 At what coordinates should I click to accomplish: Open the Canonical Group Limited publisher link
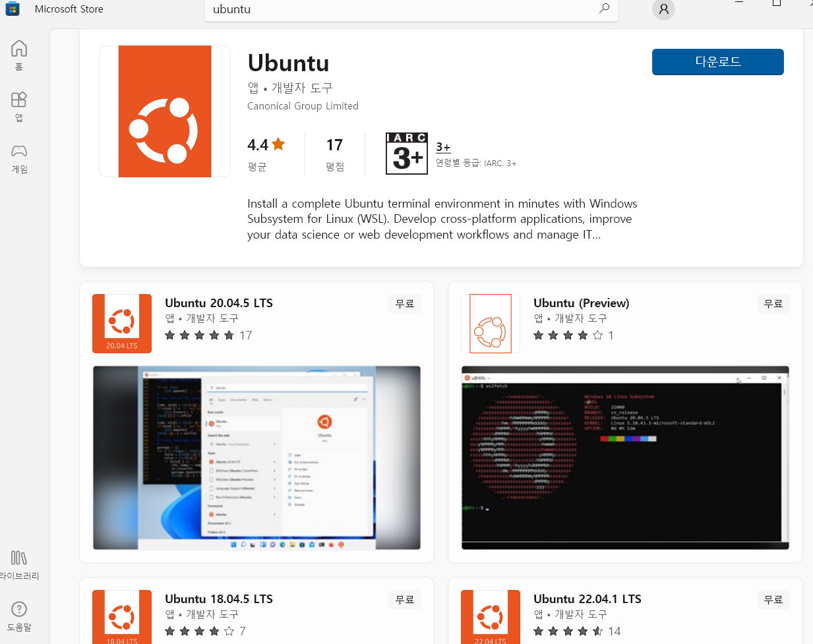pyautogui.click(x=303, y=106)
